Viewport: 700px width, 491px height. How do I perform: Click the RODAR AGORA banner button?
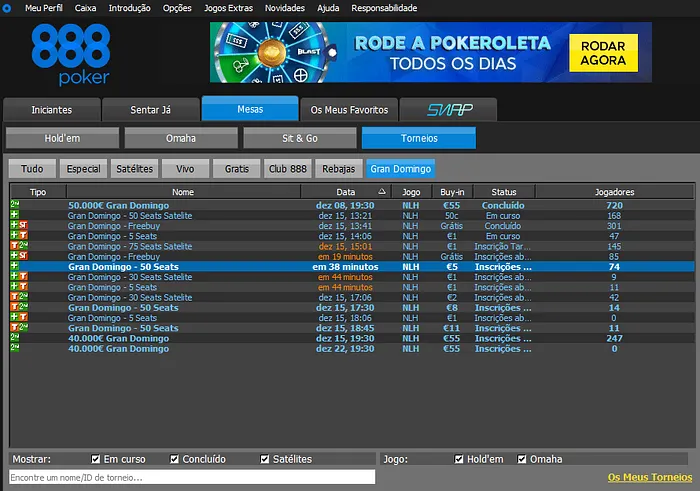click(603, 53)
